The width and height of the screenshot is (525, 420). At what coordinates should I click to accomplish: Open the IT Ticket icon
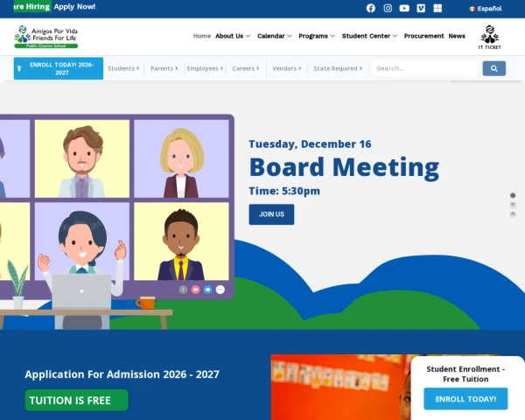coord(490,38)
